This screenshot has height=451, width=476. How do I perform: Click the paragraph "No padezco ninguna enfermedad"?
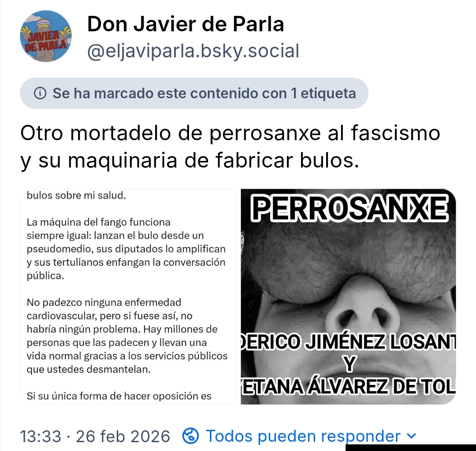pyautogui.click(x=127, y=335)
